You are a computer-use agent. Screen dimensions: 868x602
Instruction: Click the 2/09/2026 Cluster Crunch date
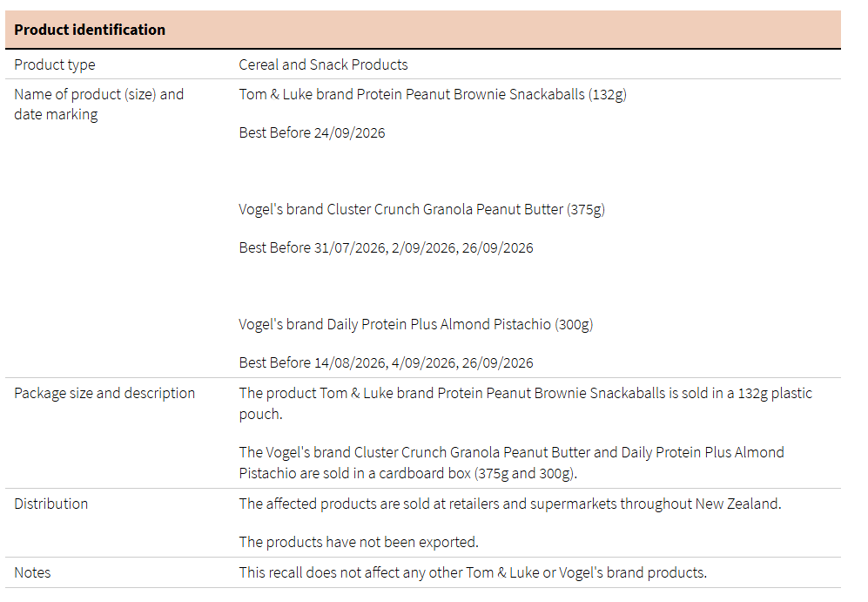pos(424,247)
